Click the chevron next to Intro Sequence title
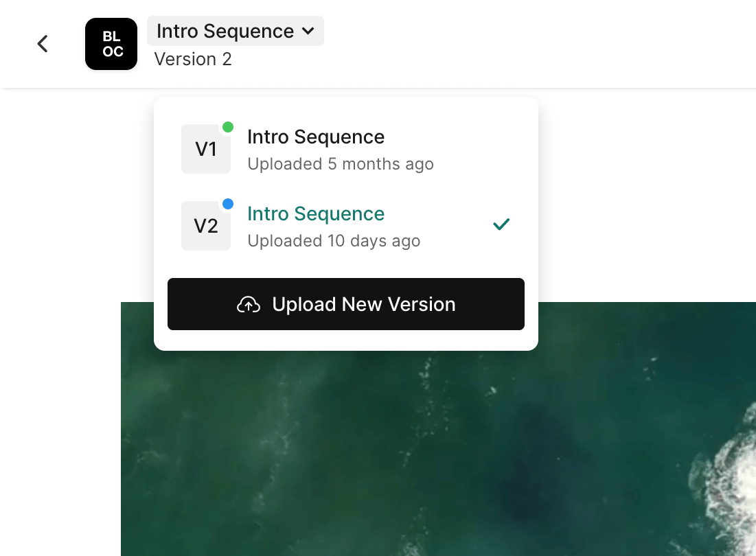The image size is (756, 556). coord(308,32)
